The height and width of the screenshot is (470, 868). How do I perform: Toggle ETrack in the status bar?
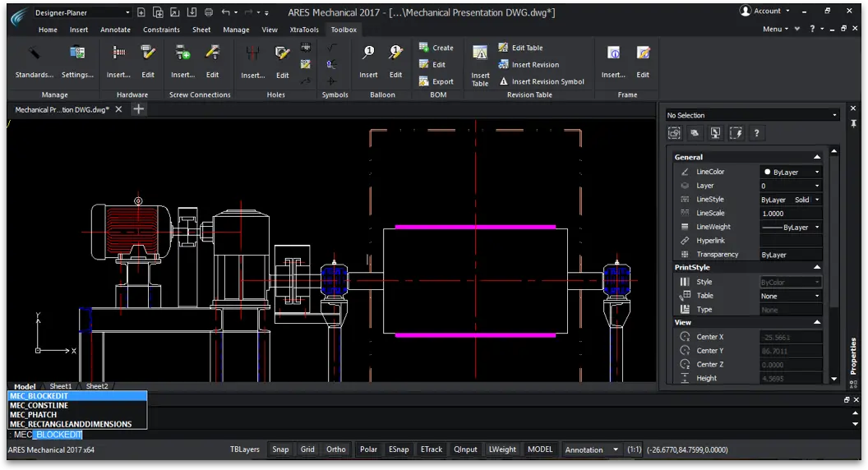(432, 449)
